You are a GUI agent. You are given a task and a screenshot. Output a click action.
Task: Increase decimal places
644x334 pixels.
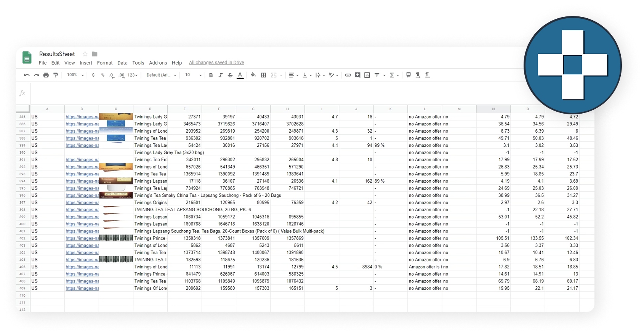pyautogui.click(x=121, y=75)
